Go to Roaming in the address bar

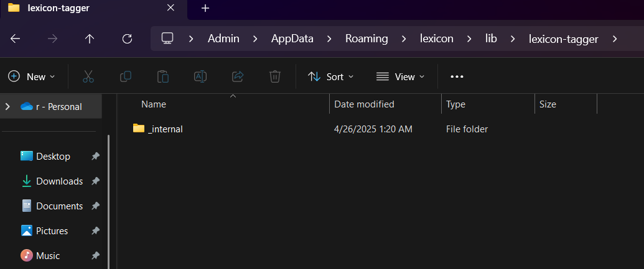pos(366,39)
